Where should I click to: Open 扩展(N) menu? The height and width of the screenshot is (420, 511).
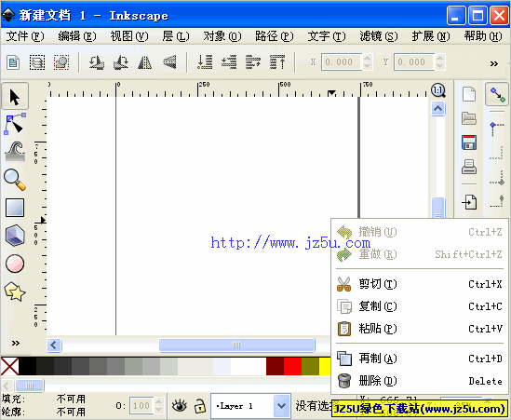431,36
